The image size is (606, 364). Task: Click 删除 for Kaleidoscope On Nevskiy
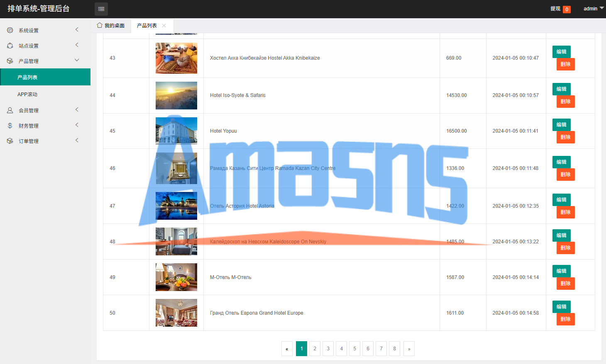[x=566, y=248]
